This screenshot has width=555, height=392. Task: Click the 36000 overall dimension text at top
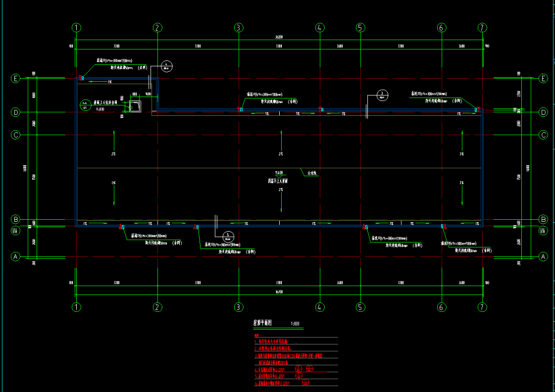click(x=279, y=38)
